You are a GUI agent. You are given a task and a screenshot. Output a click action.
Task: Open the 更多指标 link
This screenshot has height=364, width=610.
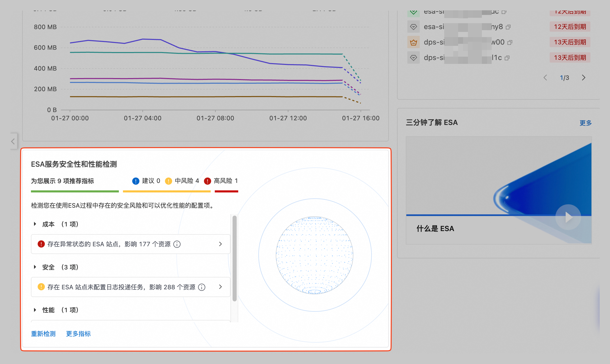[x=78, y=334]
